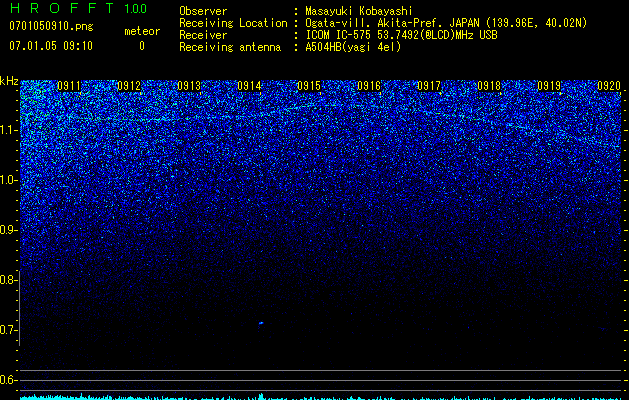Click the 0916 time marker

pyautogui.click(x=369, y=86)
